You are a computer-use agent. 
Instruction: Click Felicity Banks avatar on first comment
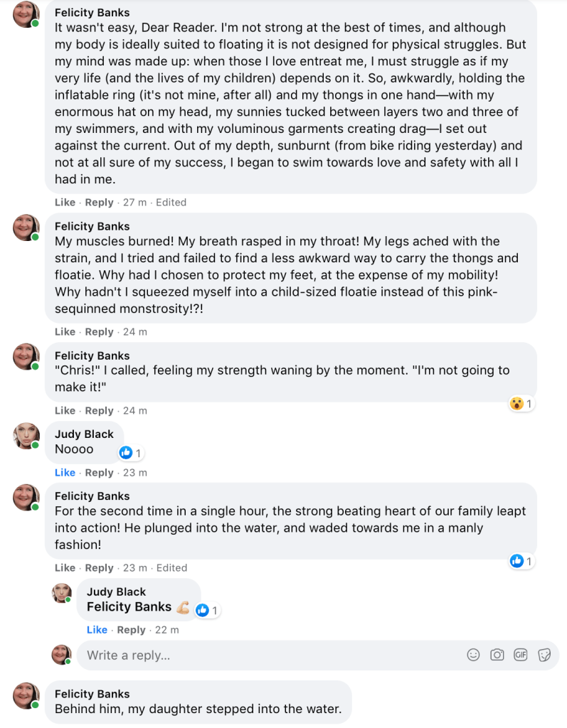pyautogui.click(x=26, y=14)
